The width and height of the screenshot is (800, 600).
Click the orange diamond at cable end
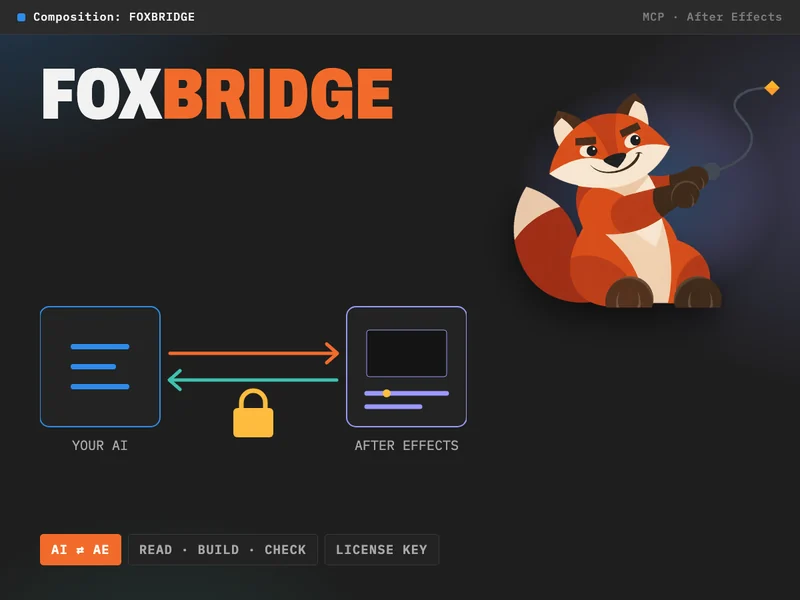tap(771, 88)
